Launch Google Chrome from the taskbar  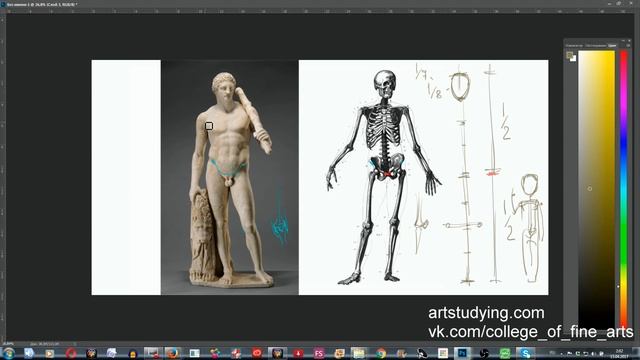click(381, 353)
